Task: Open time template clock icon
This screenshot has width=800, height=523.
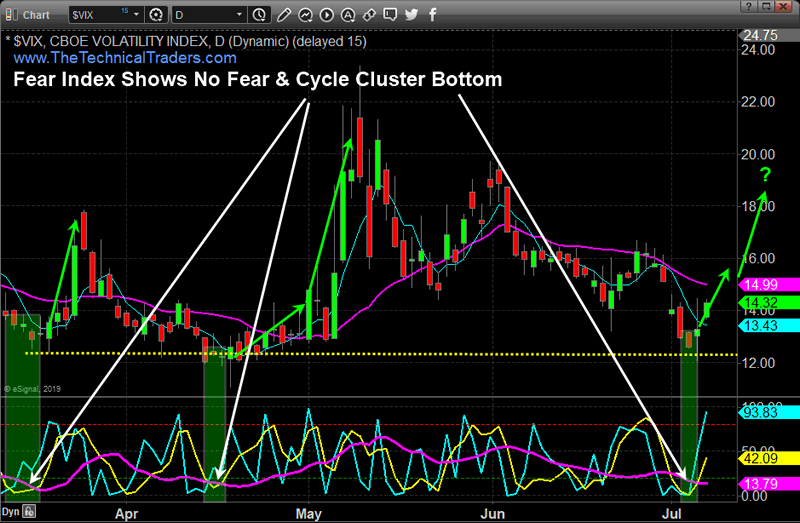Action: pos(260,15)
